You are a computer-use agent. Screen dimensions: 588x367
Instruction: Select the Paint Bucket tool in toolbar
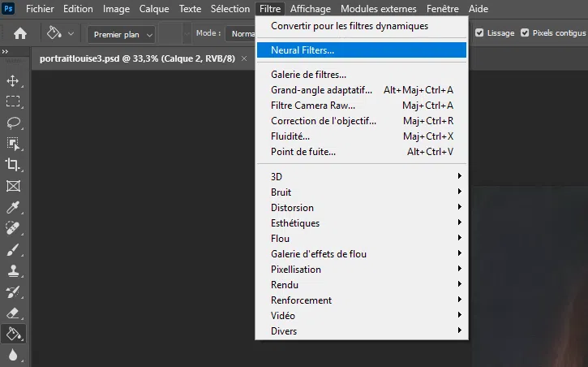coord(14,334)
